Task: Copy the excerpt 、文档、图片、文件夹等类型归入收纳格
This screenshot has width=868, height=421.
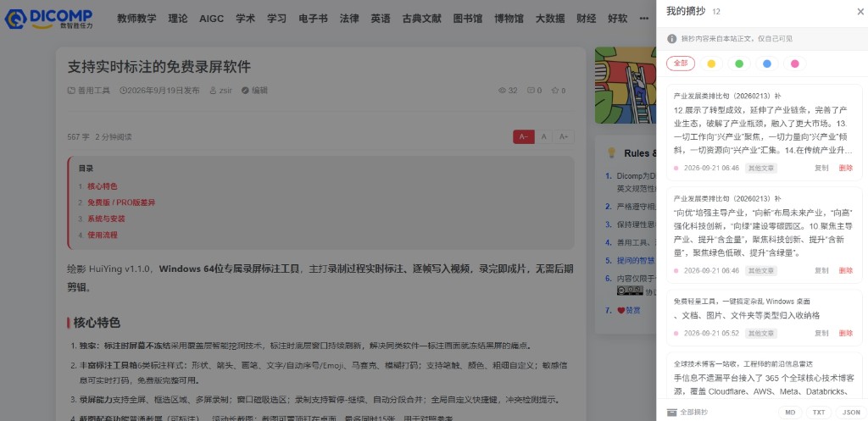Action: click(821, 333)
